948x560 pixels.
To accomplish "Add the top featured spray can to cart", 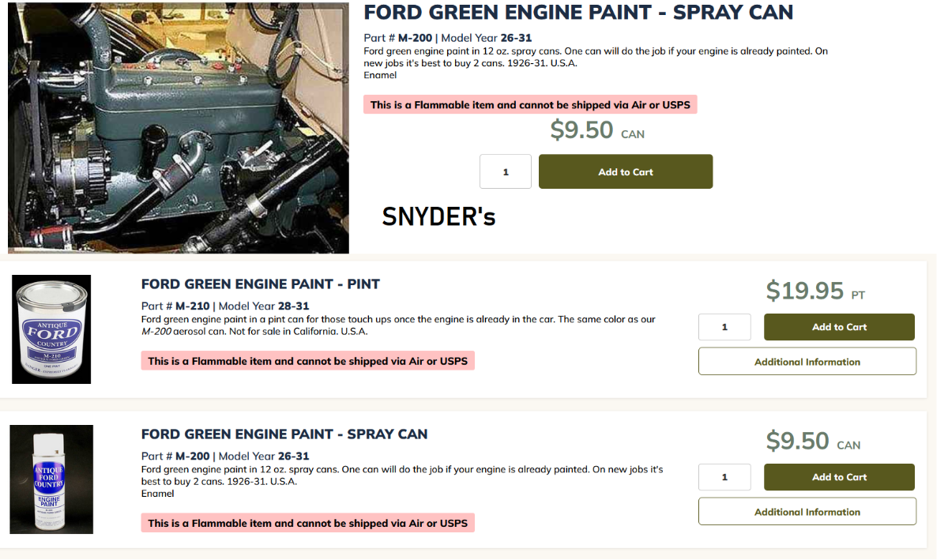I will tap(625, 171).
